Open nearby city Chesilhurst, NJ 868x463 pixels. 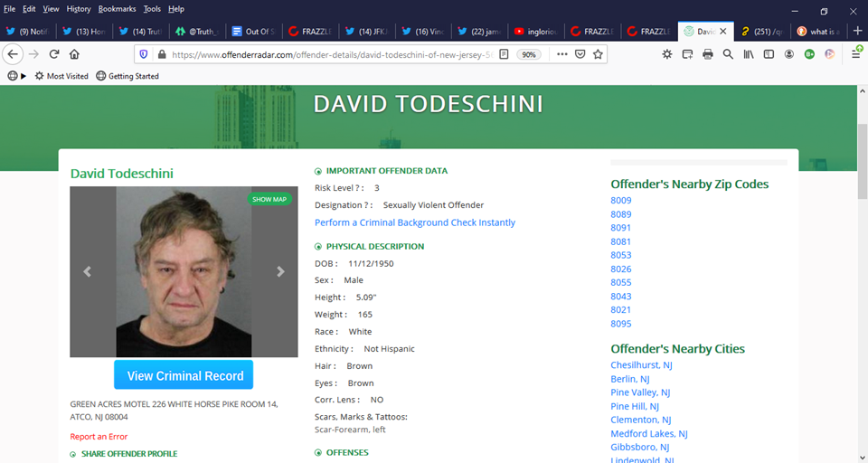(642, 365)
